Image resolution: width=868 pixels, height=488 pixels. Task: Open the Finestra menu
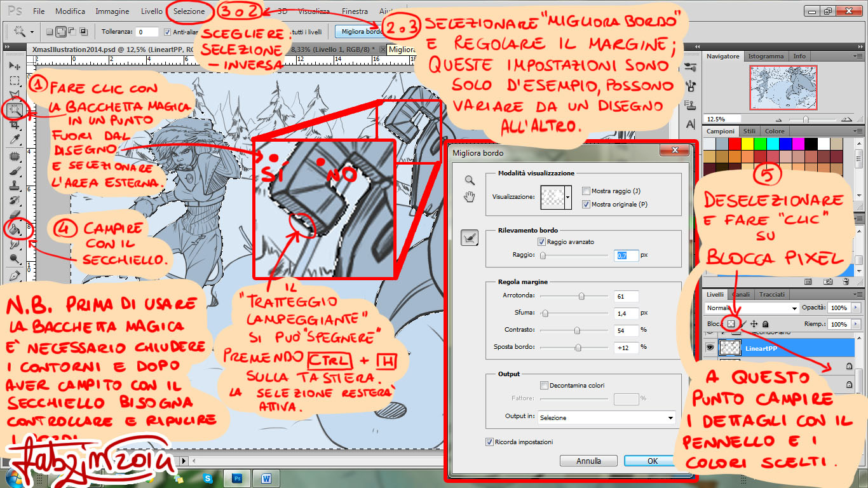pos(355,11)
